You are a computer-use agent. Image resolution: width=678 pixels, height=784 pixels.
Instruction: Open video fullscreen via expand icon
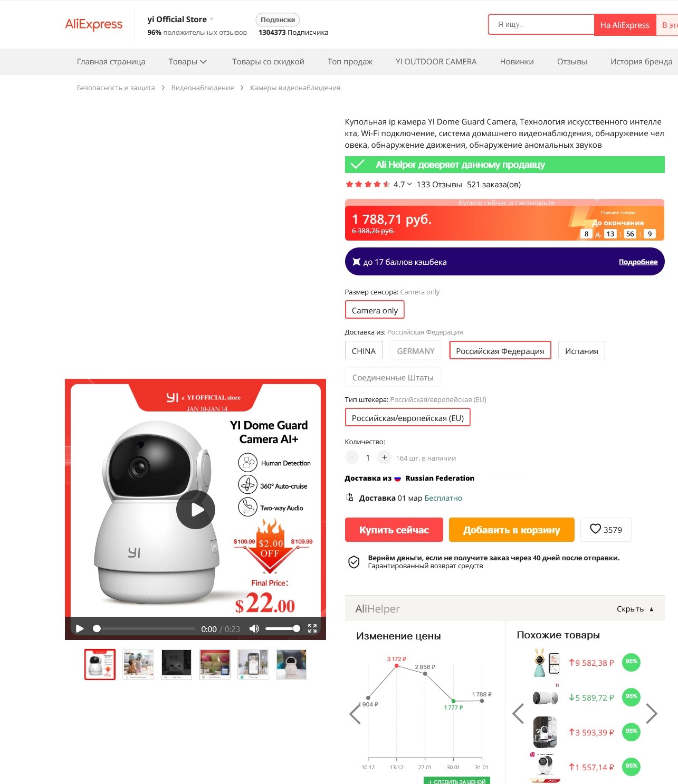coord(312,628)
